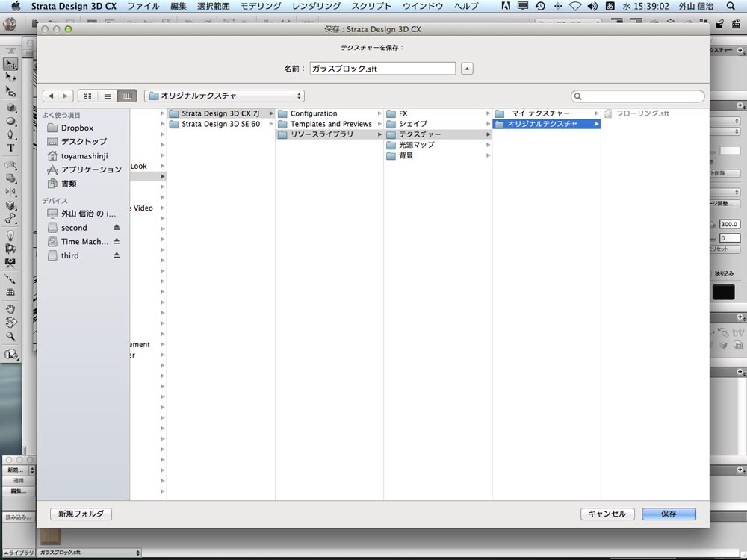Select the Scale object tool
This screenshot has width=747, height=560.
(x=10, y=91)
